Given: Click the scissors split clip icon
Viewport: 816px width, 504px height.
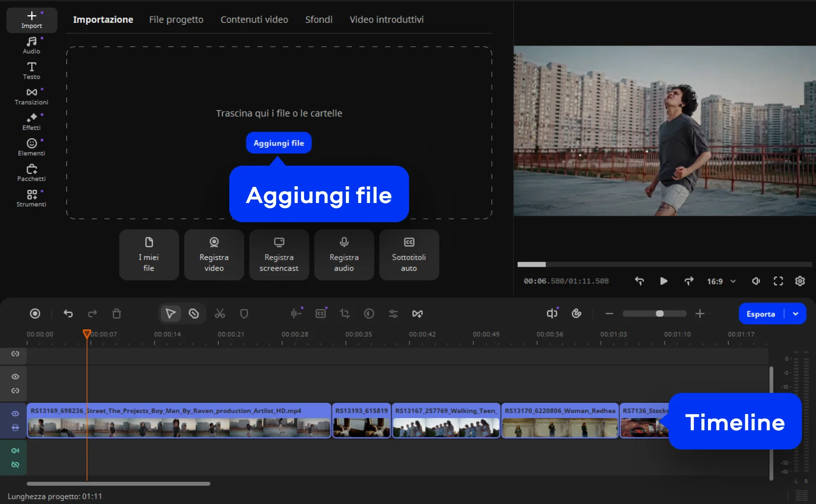Looking at the screenshot, I should (220, 314).
